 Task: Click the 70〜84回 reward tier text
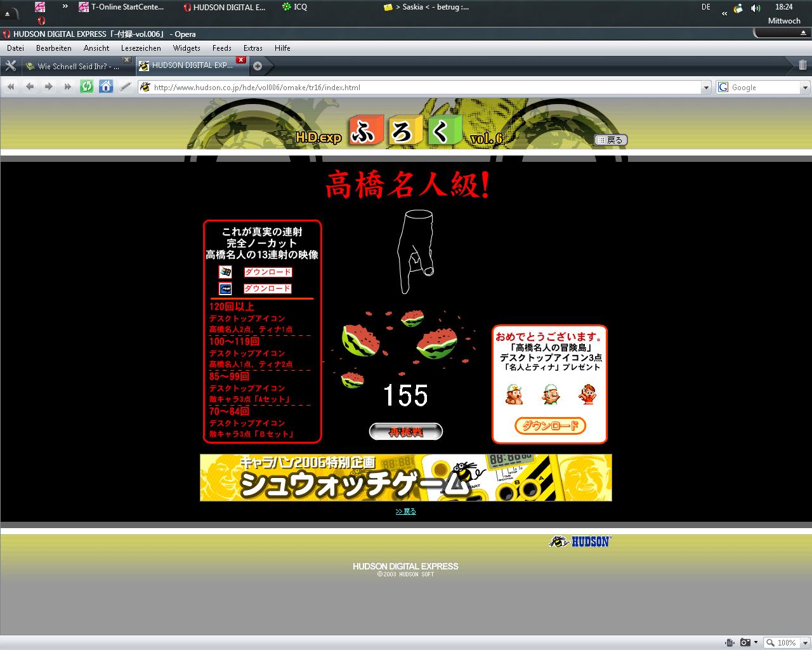[229, 411]
